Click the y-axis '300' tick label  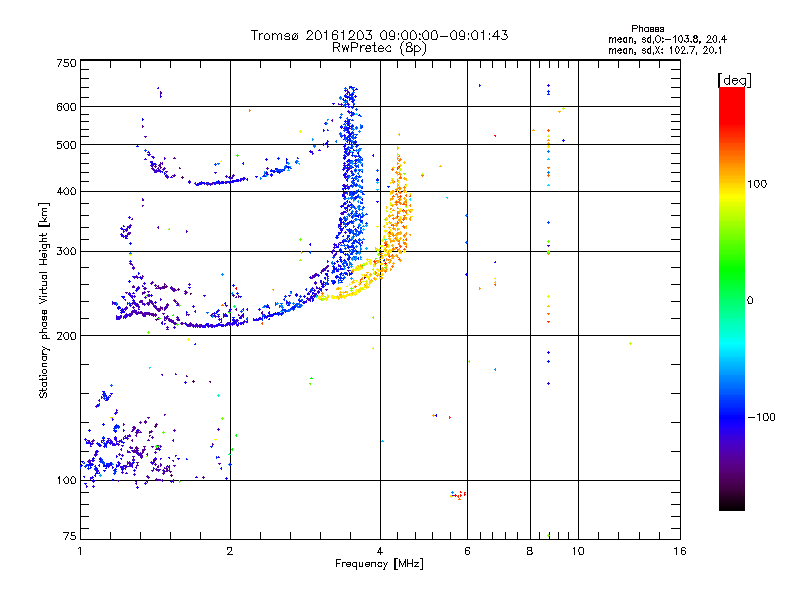pyautogui.click(x=66, y=252)
